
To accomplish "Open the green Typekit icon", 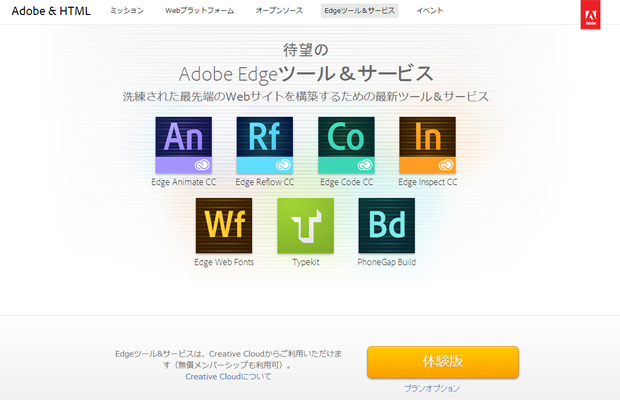I will tap(305, 225).
